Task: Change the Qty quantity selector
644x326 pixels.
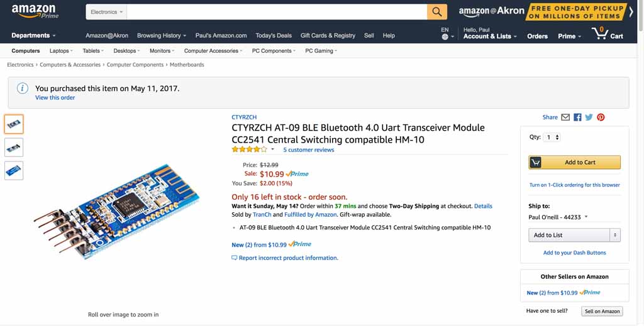Action: (552, 137)
